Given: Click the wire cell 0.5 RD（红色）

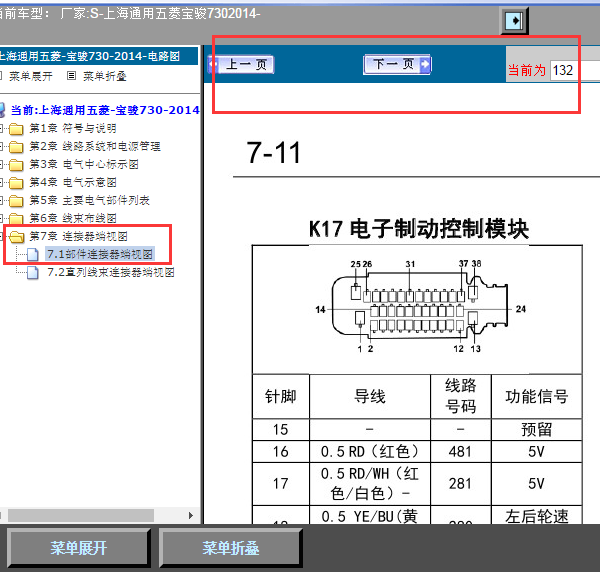Looking at the screenshot, I should pos(370,451).
